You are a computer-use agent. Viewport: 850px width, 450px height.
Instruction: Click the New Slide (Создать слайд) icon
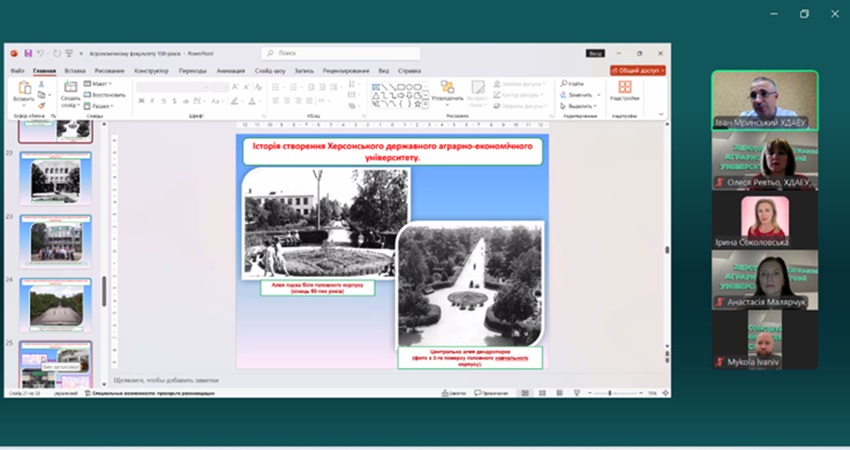coord(70,87)
